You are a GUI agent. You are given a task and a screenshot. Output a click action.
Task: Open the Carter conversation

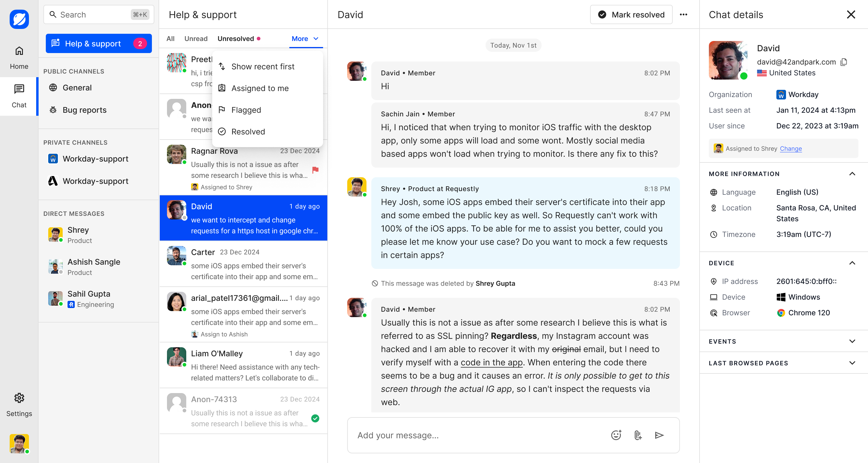pyautogui.click(x=243, y=264)
